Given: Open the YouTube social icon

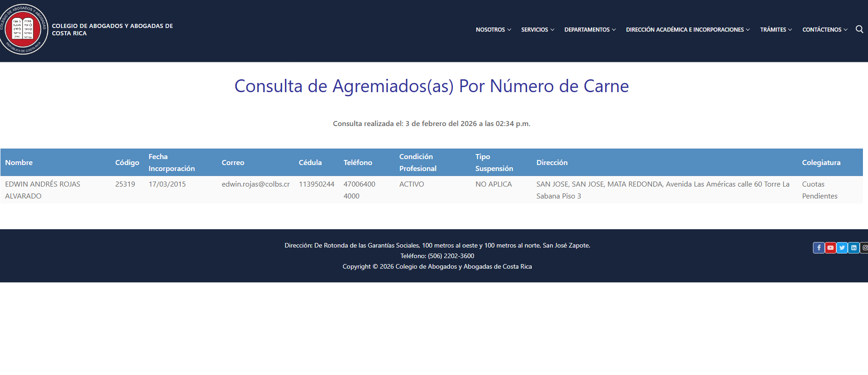Looking at the screenshot, I should [830, 248].
